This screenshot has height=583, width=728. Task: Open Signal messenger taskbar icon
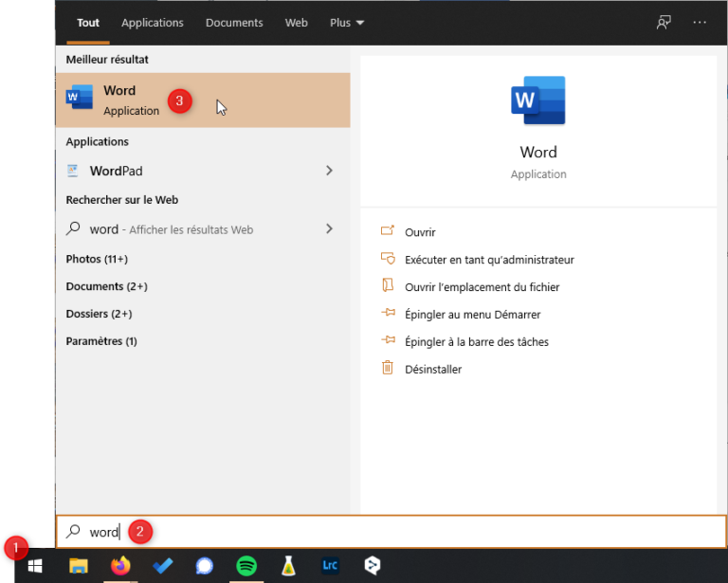[x=205, y=565]
